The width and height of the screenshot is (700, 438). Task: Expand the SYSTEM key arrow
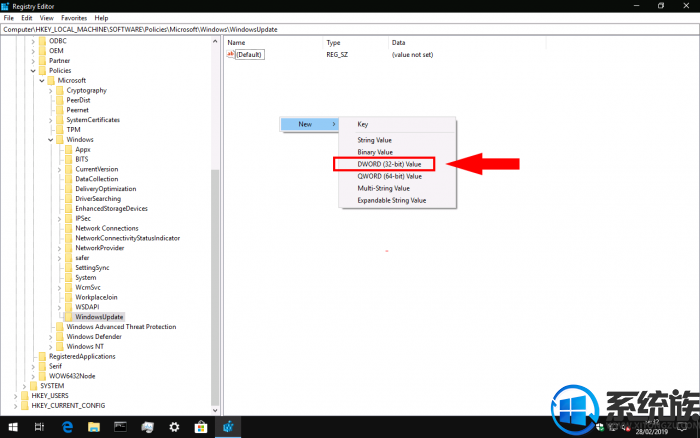[24, 386]
